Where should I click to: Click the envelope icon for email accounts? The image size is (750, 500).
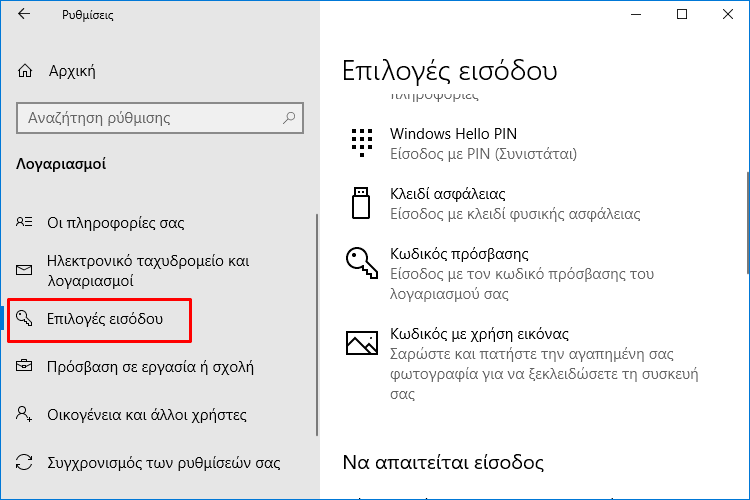(24, 270)
